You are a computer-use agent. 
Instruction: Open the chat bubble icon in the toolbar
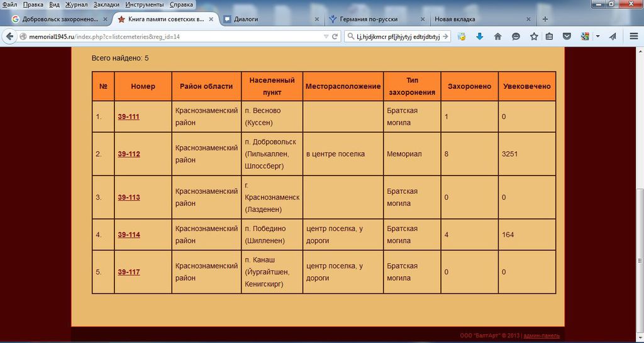pyautogui.click(x=516, y=37)
